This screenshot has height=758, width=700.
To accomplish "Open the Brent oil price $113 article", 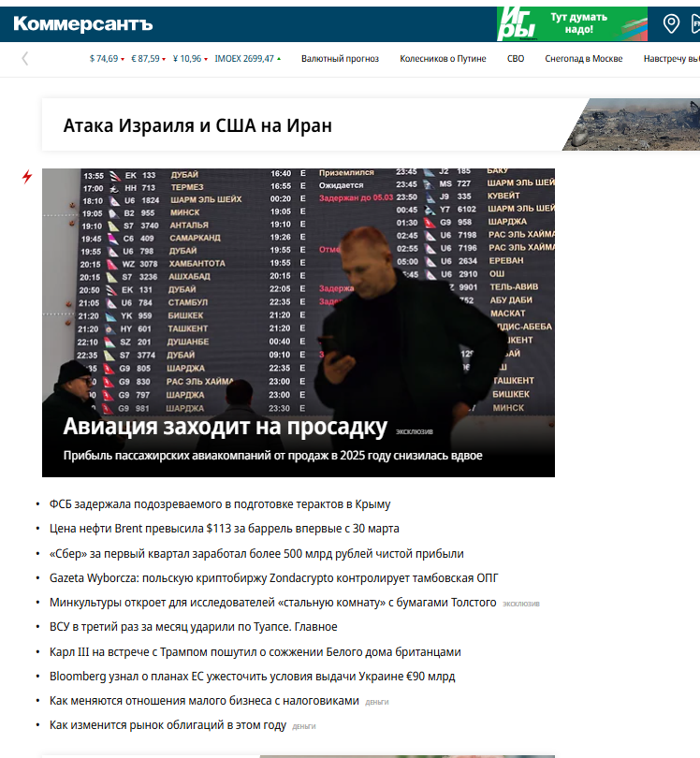I will point(225,529).
